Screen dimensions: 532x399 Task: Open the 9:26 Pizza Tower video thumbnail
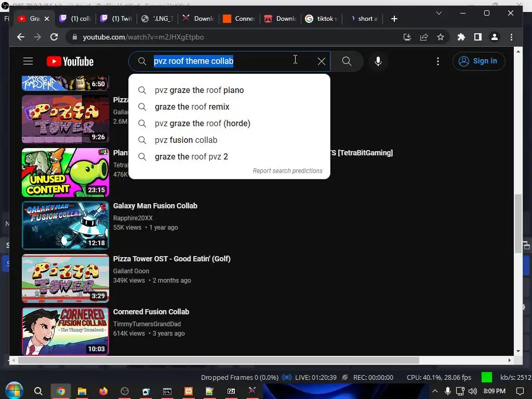(x=65, y=119)
